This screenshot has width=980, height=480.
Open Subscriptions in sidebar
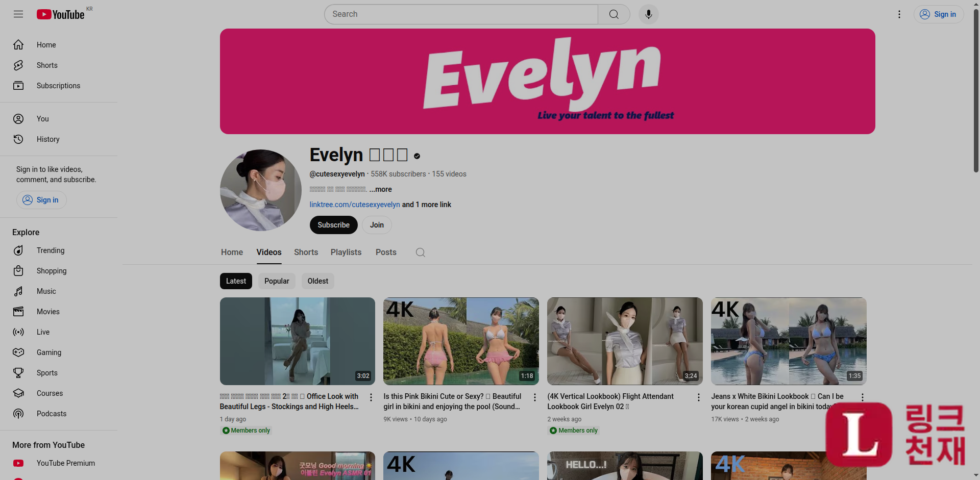[x=59, y=86]
